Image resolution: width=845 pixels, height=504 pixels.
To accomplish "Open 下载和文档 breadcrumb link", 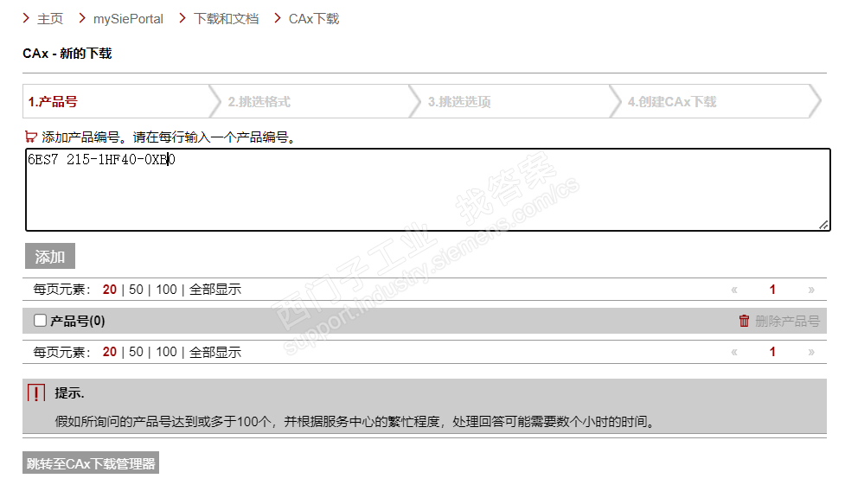I will 226,19.
